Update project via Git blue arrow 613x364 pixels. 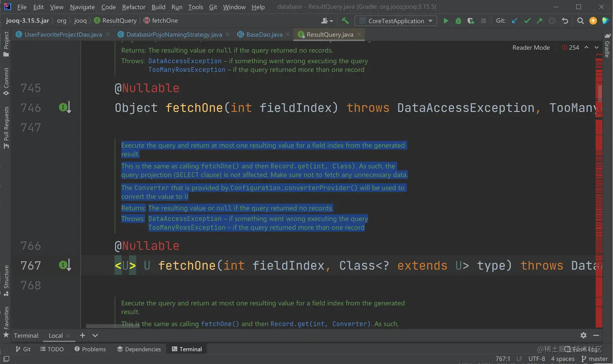(514, 21)
